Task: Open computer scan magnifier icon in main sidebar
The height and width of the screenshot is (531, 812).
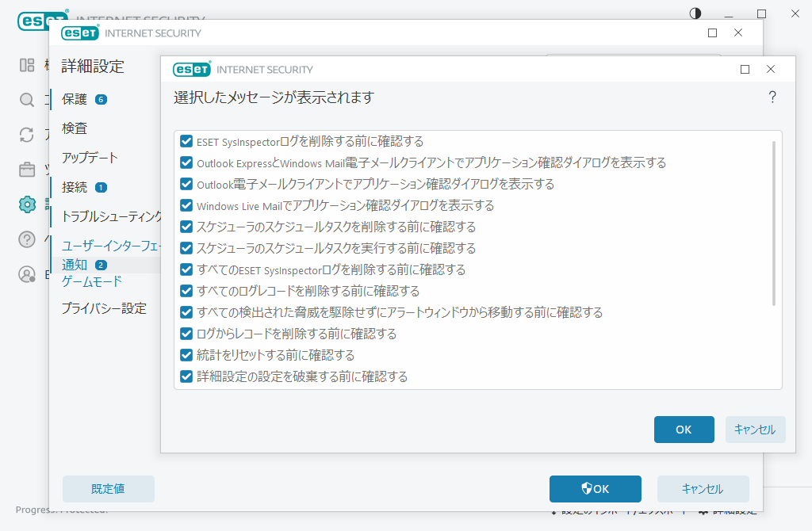Action: [x=27, y=100]
